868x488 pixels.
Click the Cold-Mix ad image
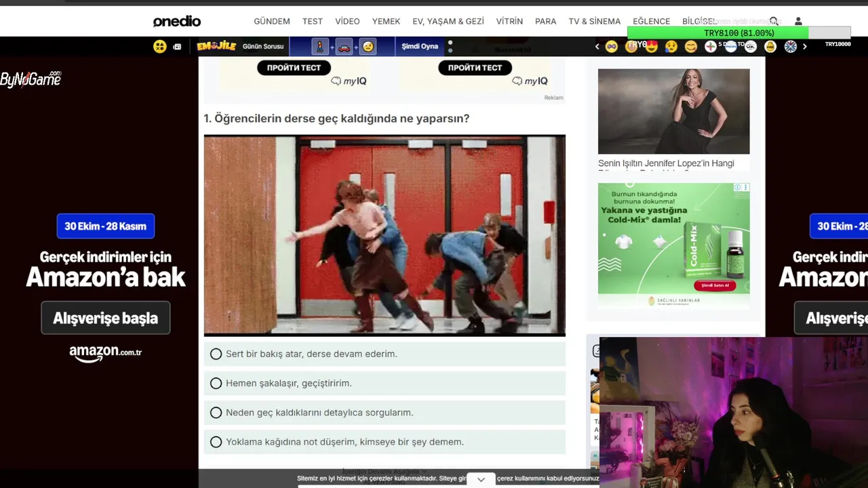click(673, 246)
